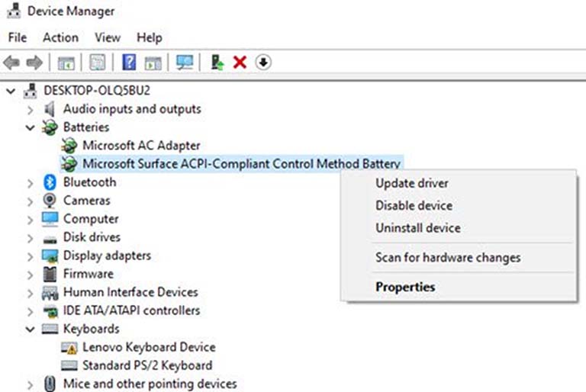This screenshot has width=586, height=392.
Task: Open the File menu
Action: (x=18, y=37)
